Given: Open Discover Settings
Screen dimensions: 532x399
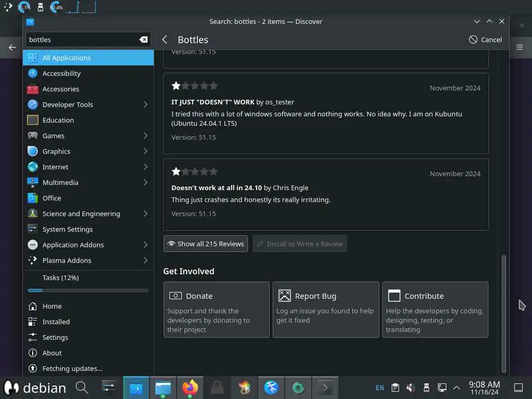Looking at the screenshot, I should click(x=88, y=337).
